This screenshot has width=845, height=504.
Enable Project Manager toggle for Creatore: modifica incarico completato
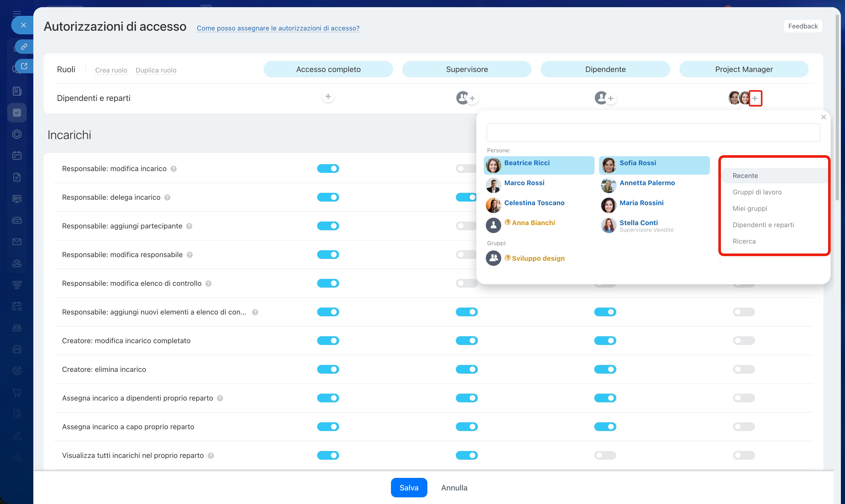(x=743, y=341)
